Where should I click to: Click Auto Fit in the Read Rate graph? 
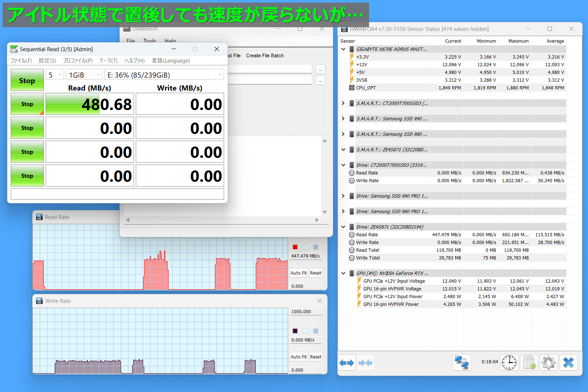tap(298, 273)
